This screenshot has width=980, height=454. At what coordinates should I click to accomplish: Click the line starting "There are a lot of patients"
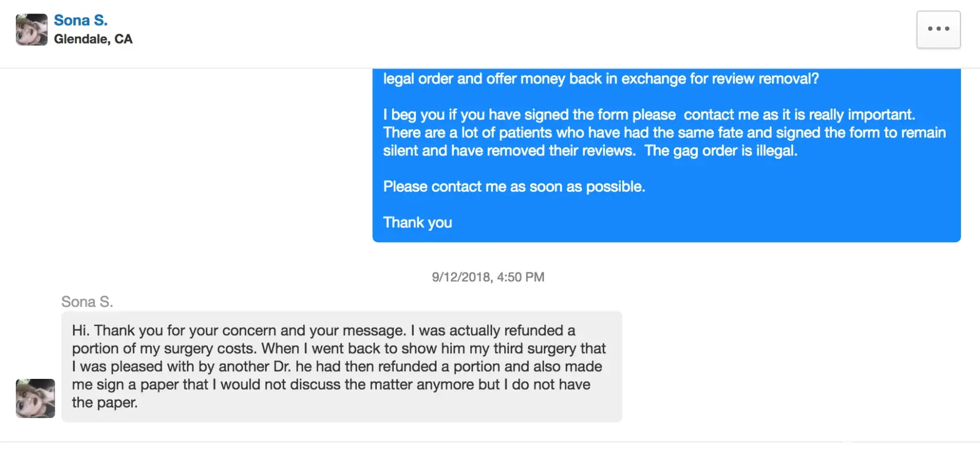(664, 133)
